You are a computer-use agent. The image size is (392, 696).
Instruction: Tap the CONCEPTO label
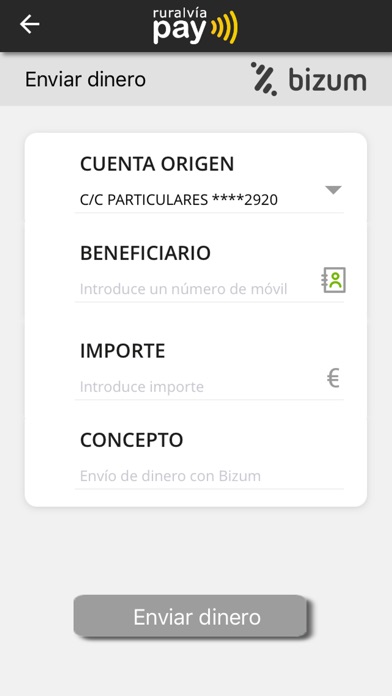tap(131, 440)
